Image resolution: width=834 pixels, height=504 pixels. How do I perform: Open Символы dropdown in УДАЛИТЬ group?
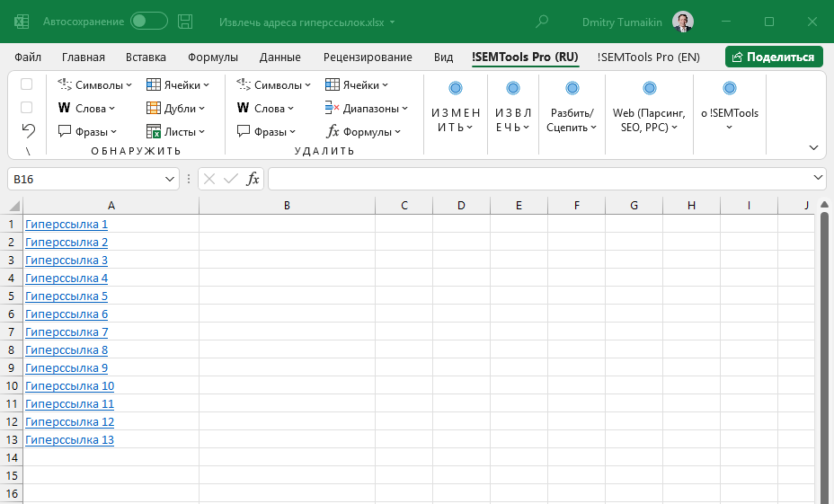pos(273,85)
